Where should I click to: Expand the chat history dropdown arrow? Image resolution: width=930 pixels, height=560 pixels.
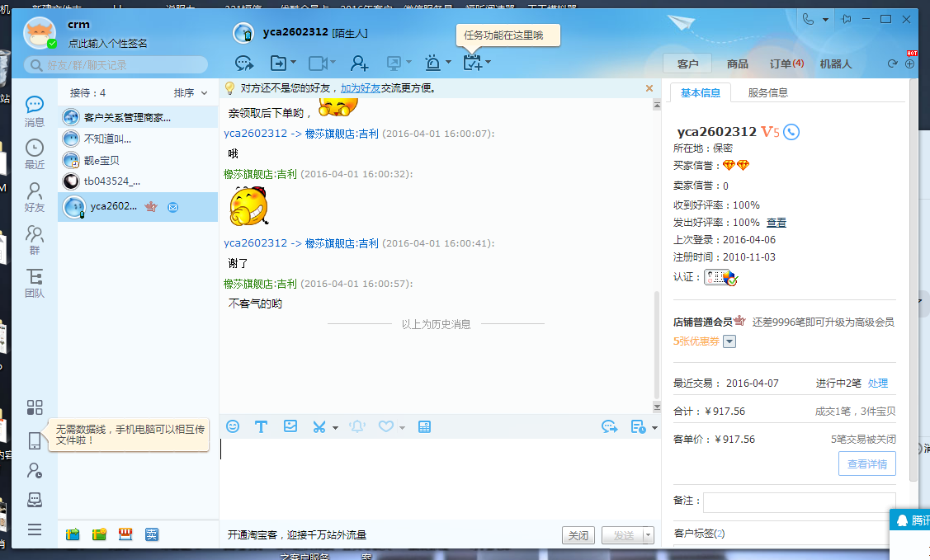(654, 427)
